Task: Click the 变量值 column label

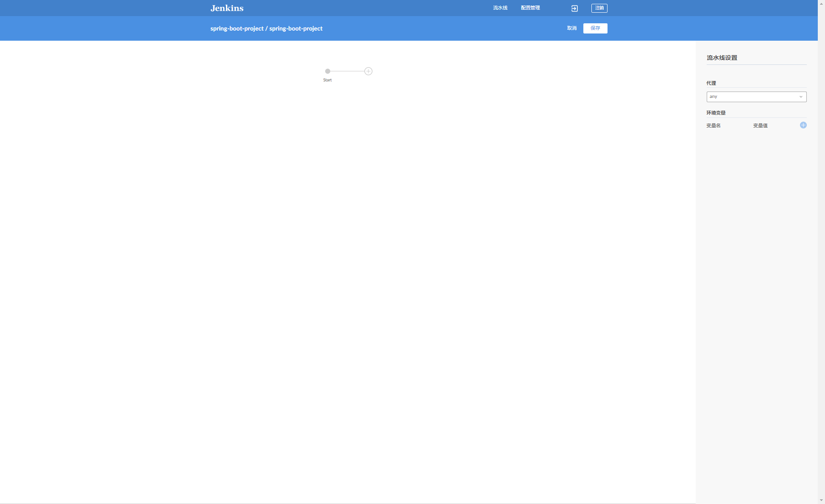Action: (760, 125)
